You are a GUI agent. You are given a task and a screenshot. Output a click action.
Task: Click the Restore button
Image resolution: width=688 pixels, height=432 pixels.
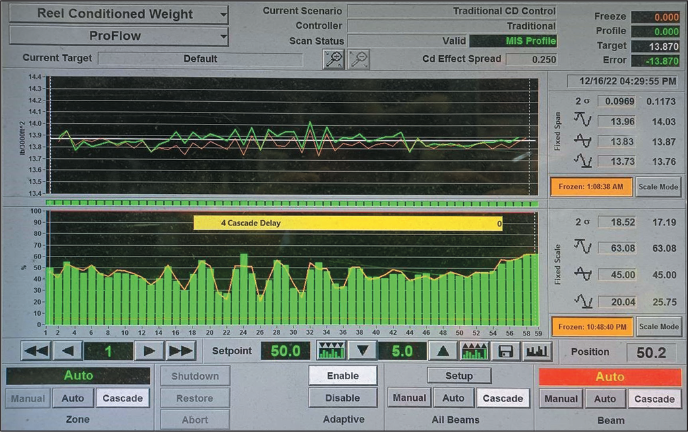(195, 398)
